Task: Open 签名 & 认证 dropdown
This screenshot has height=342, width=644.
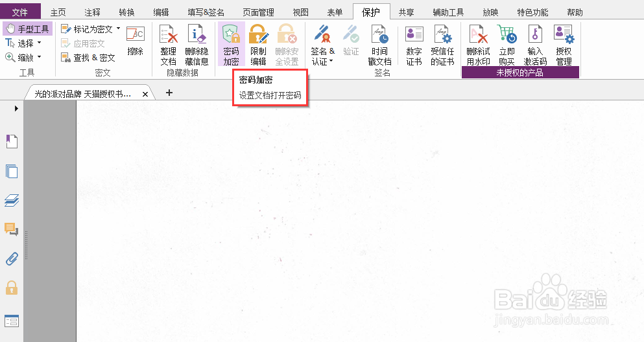Action: [x=323, y=45]
